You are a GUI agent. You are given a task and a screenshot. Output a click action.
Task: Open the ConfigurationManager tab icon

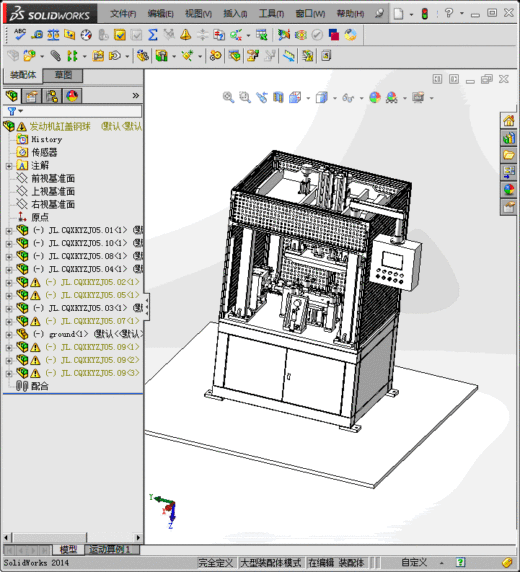tap(52, 96)
